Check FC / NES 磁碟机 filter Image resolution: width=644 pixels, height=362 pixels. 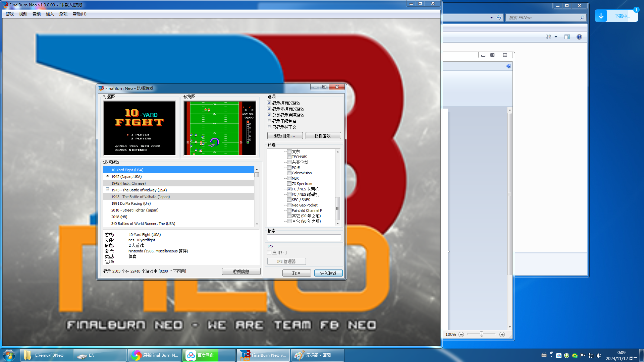pyautogui.click(x=289, y=194)
